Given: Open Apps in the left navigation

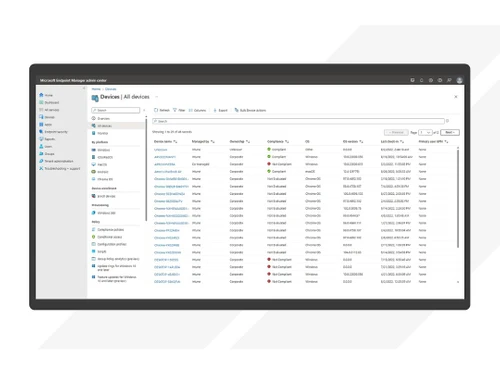Looking at the screenshot, I should coord(46,124).
